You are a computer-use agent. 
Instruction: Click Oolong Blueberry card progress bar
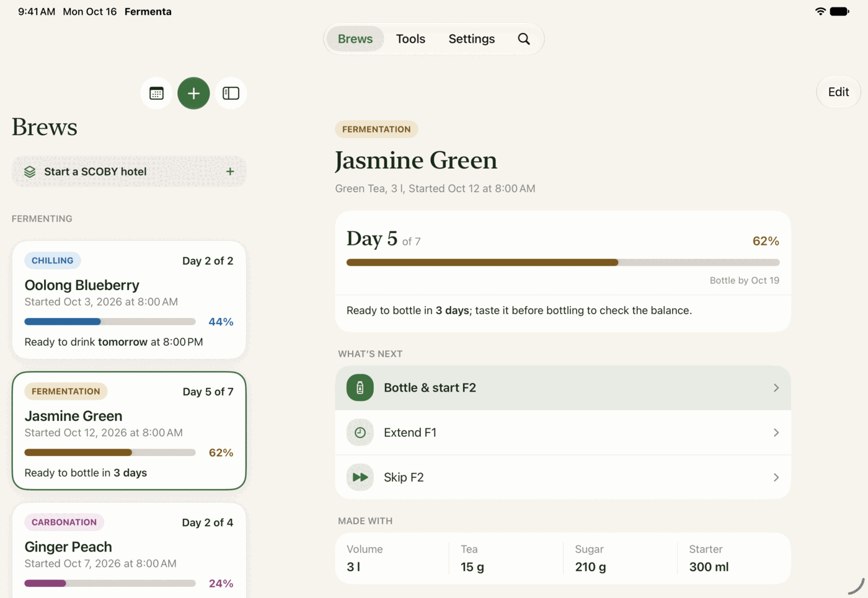point(110,322)
